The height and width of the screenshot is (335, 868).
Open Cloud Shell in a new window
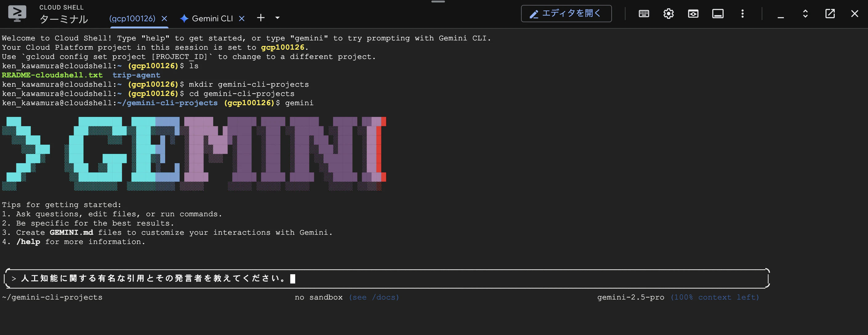tap(830, 14)
